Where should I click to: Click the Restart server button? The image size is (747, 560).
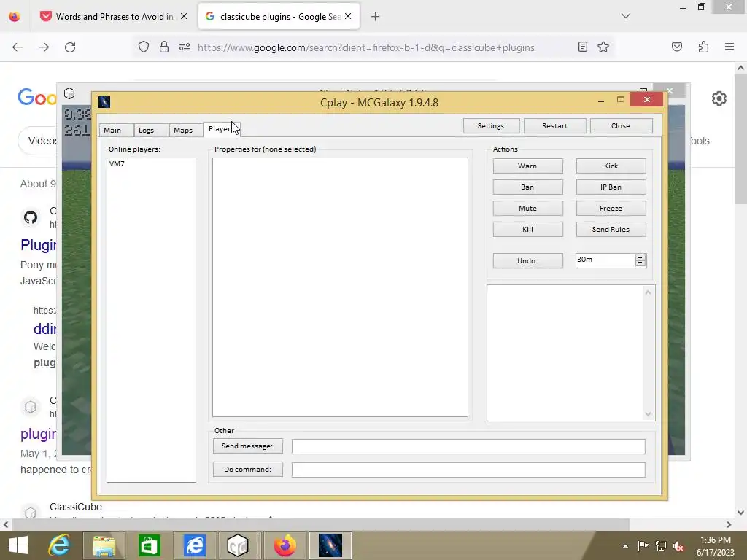pos(554,125)
